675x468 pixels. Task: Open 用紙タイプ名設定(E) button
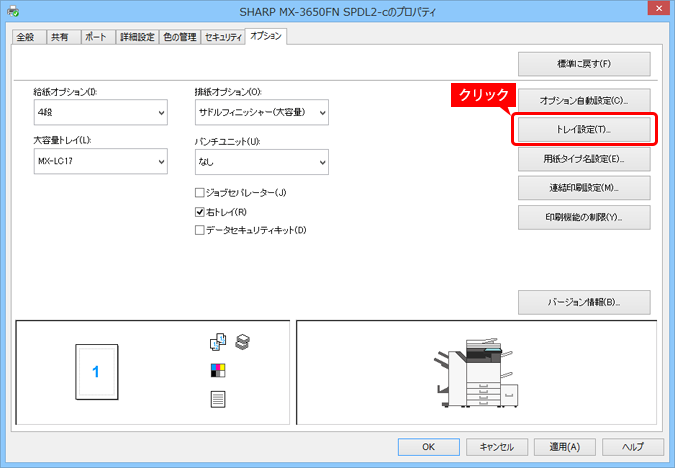[x=584, y=159]
